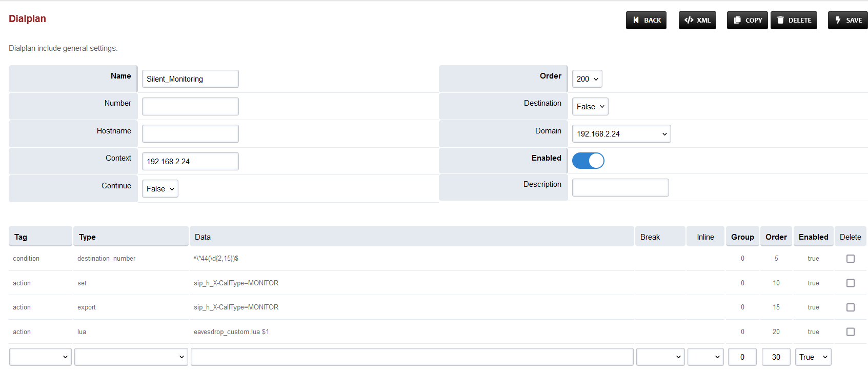Image resolution: width=868 pixels, height=389 pixels.
Task: Open the Continue dropdown
Action: coord(160,189)
